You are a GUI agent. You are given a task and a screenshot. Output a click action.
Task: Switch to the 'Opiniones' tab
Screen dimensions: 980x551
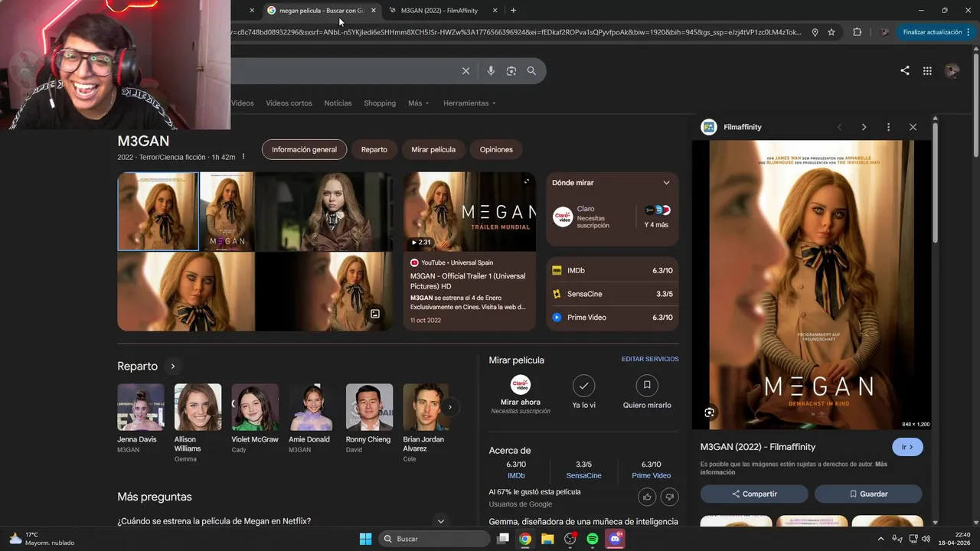tap(496, 150)
